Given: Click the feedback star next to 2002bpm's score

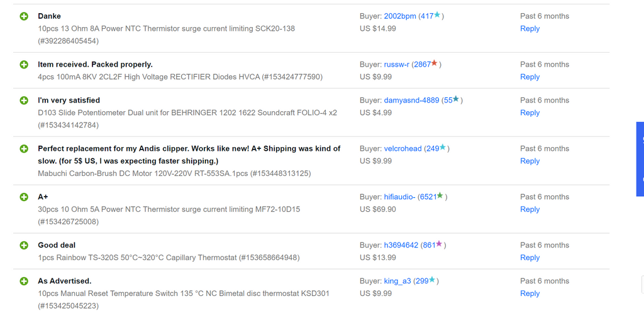Looking at the screenshot, I should click(437, 15).
